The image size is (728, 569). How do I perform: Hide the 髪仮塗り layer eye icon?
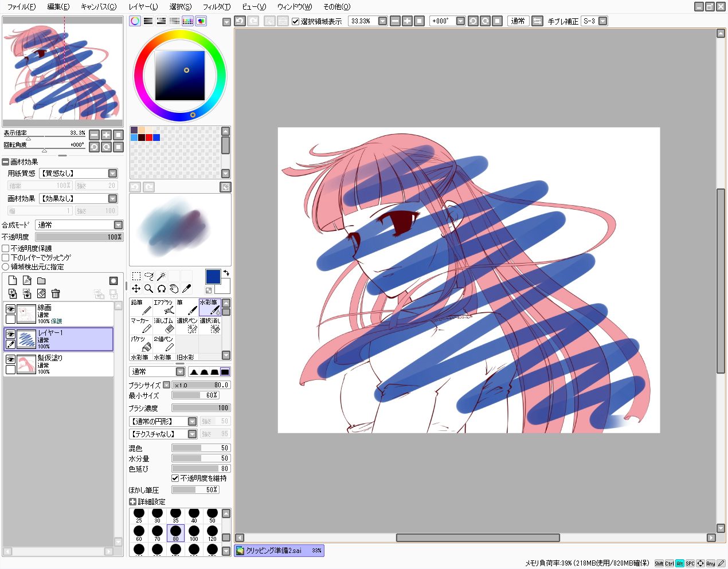(10, 359)
